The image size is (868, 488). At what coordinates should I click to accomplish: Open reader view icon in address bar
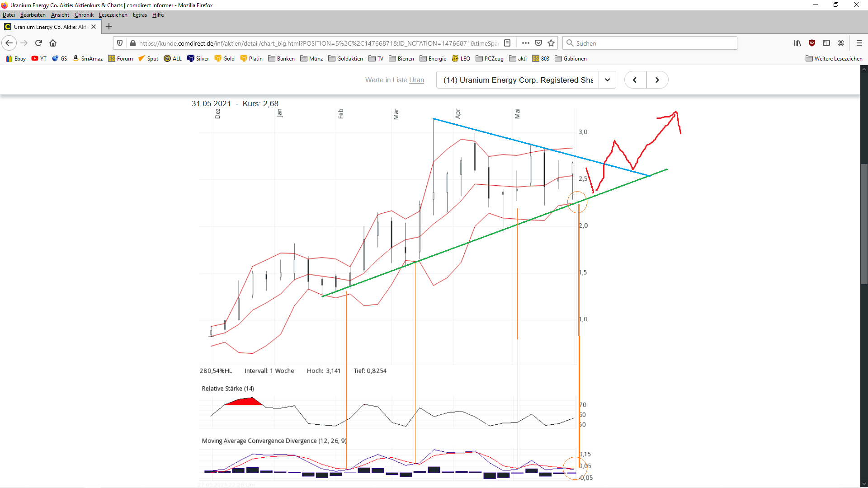click(507, 43)
